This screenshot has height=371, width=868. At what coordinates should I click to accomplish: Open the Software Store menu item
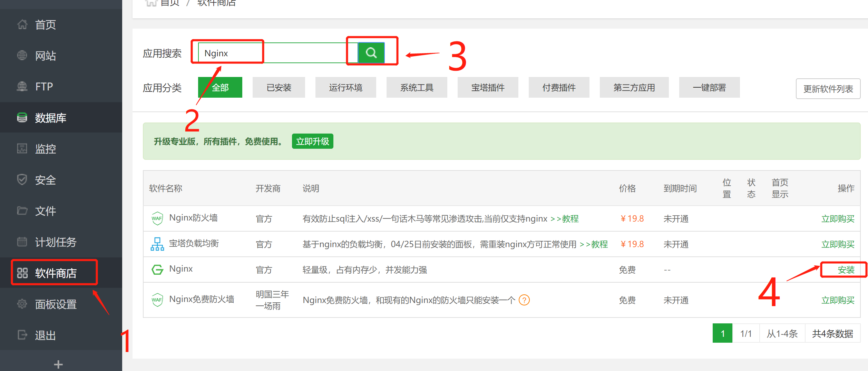(55, 273)
